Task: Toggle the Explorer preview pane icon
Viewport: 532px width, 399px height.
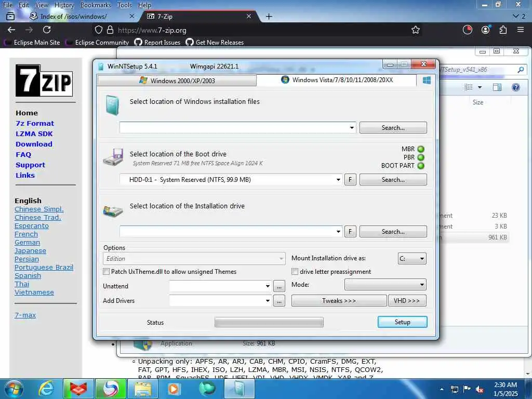Action: tap(497, 87)
